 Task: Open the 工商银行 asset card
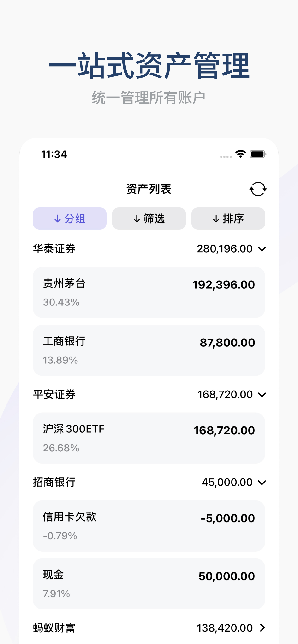click(x=149, y=350)
